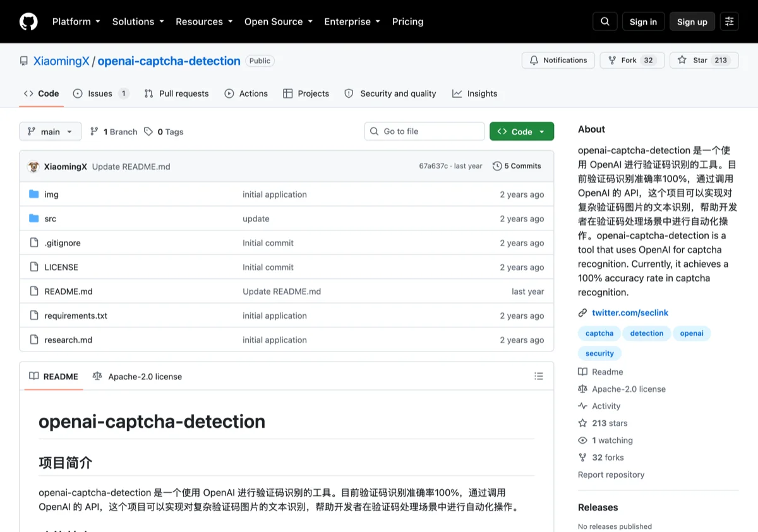The width and height of the screenshot is (758, 532).
Task: Open the Readme link in About sidebar
Action: click(601, 372)
